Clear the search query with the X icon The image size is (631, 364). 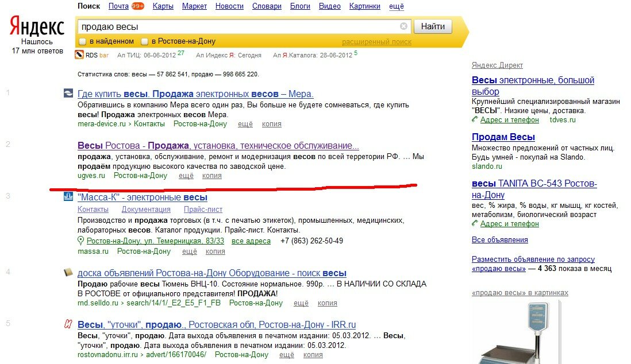[x=403, y=26]
